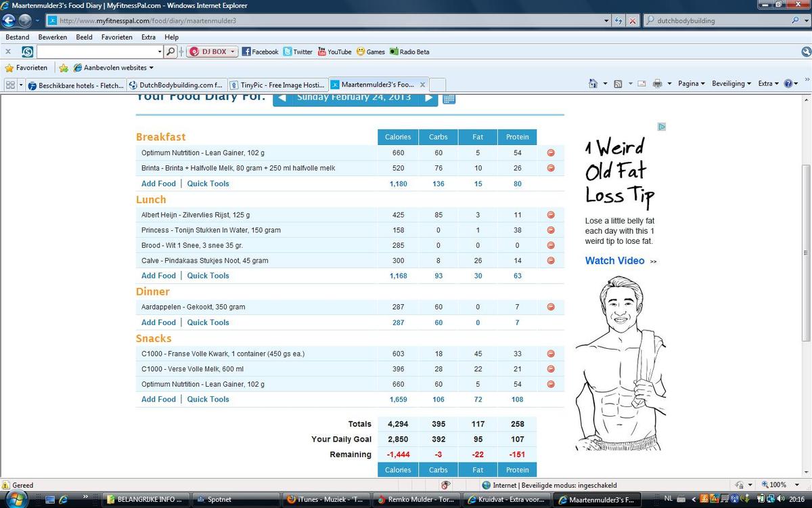This screenshot has height=508, width=812.
Task: Delete the Calve Pindakaas lunch entry
Action: pyautogui.click(x=550, y=261)
